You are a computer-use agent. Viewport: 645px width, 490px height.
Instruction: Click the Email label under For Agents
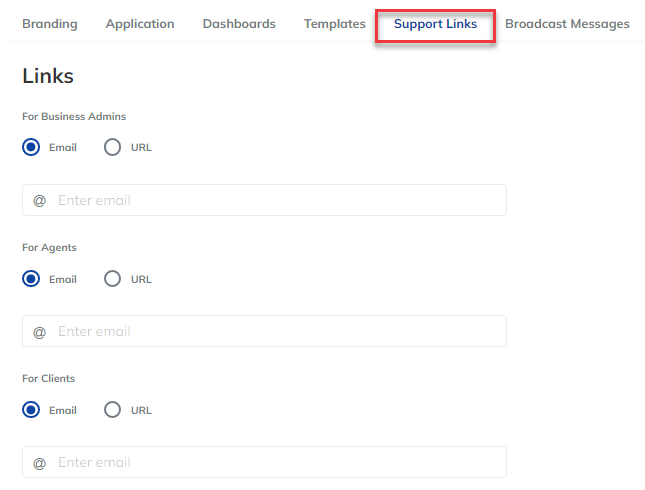tap(63, 279)
